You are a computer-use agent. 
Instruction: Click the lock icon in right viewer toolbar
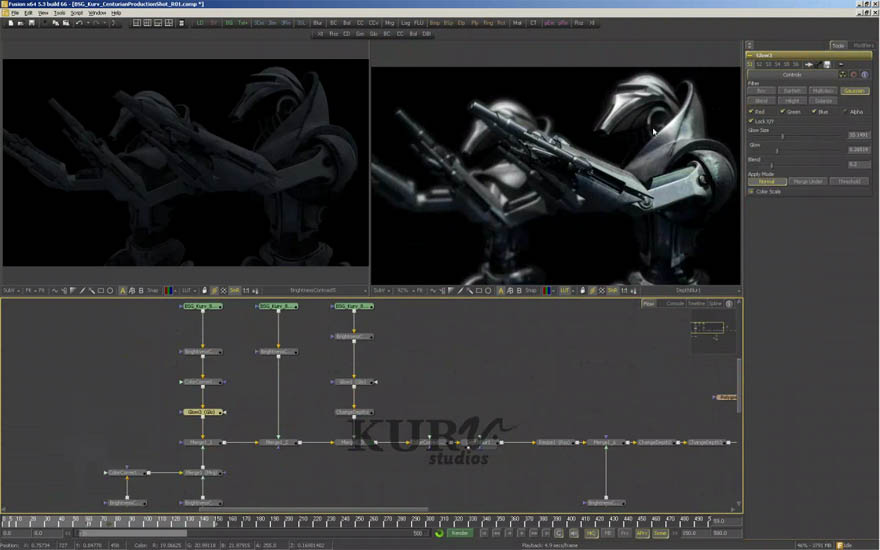click(x=583, y=291)
